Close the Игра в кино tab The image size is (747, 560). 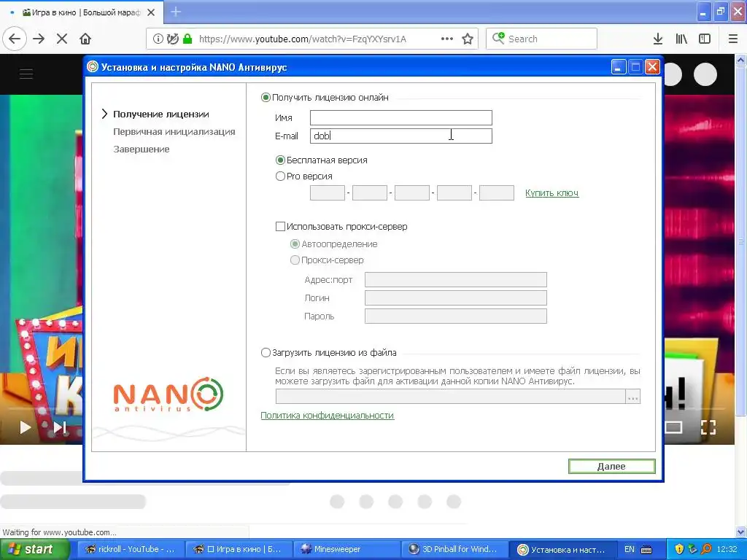[151, 12]
